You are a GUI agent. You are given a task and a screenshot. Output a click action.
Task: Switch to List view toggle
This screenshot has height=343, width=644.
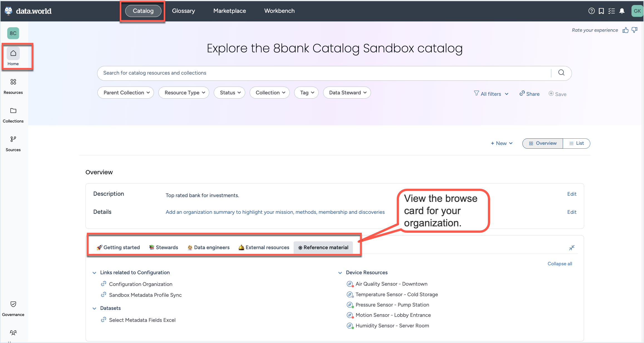click(x=576, y=143)
